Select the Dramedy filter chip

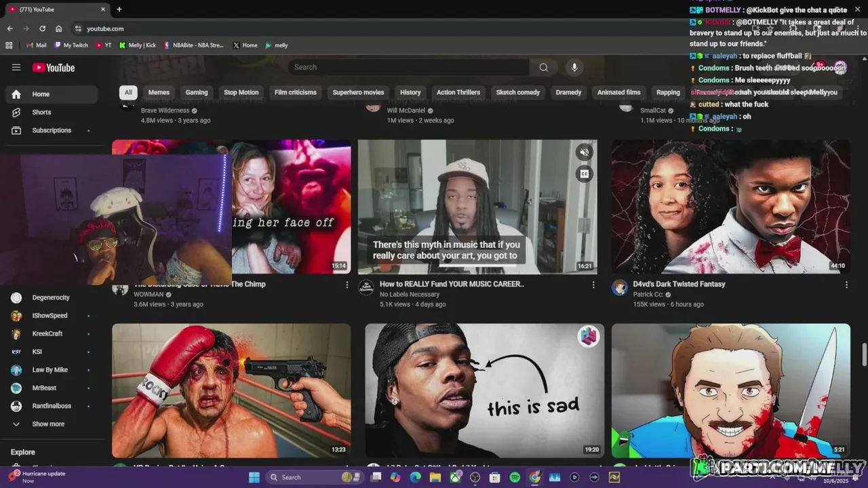[568, 93]
